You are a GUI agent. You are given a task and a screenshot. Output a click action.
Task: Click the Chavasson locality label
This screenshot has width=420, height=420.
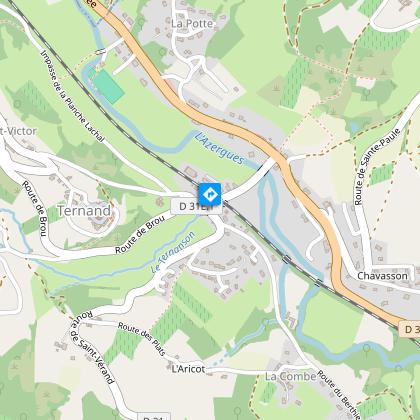pos(382,276)
